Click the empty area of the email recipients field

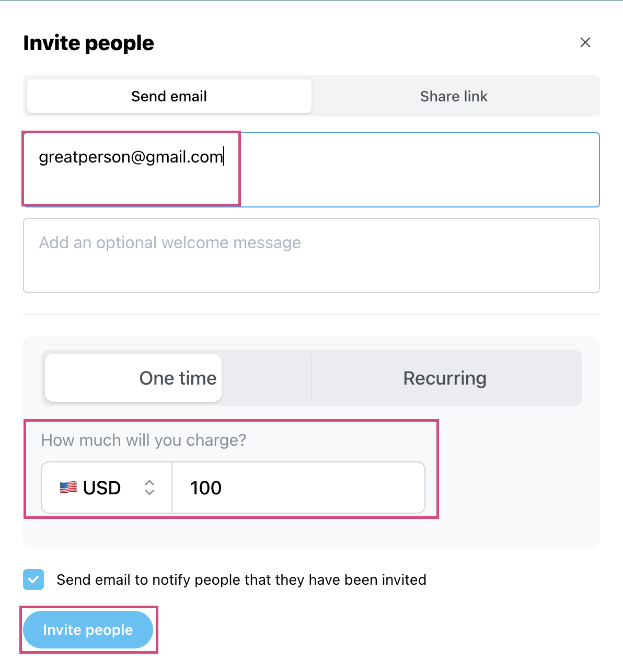418,170
